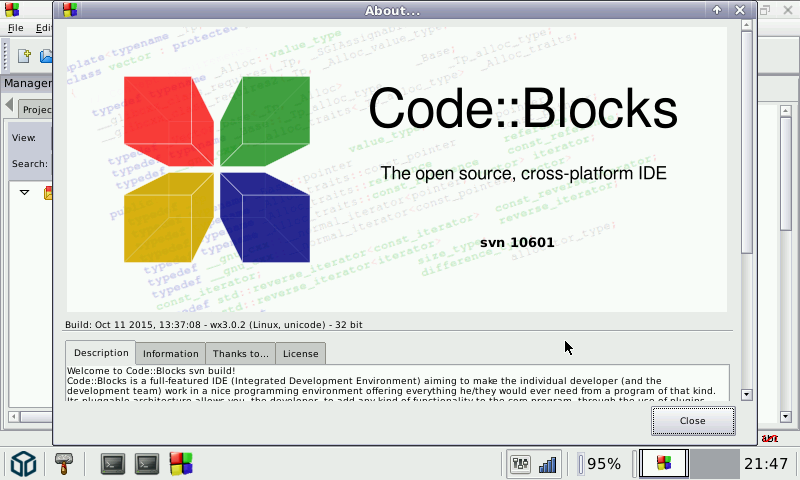Image resolution: width=800 pixels, height=480 pixels.
Task: Switch to the Information tab
Action: [170, 353]
